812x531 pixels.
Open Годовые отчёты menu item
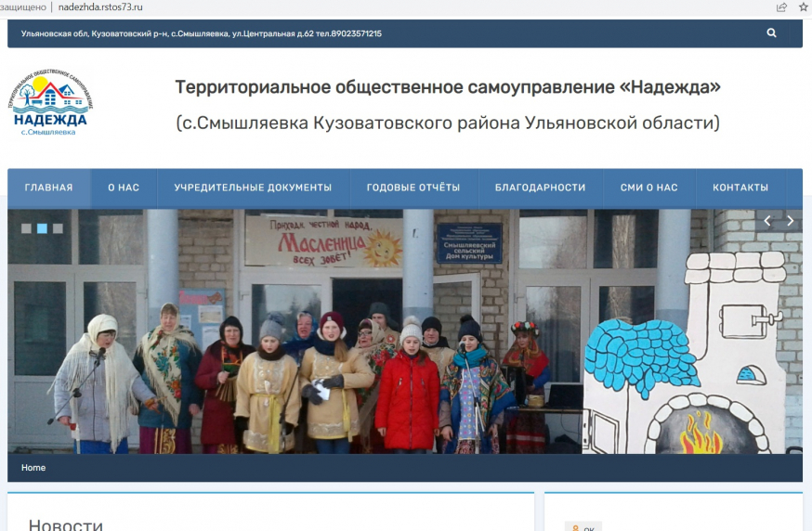click(x=413, y=188)
